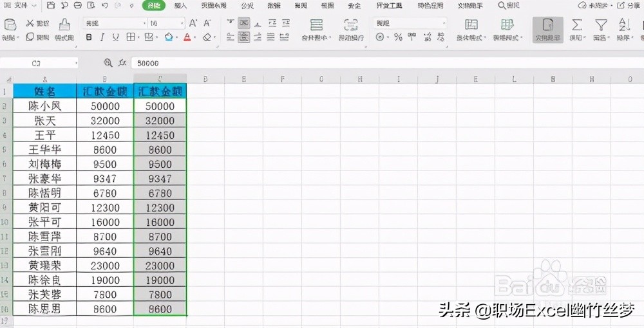
Task: Click the insert function fx icon
Action: pyautogui.click(x=122, y=63)
